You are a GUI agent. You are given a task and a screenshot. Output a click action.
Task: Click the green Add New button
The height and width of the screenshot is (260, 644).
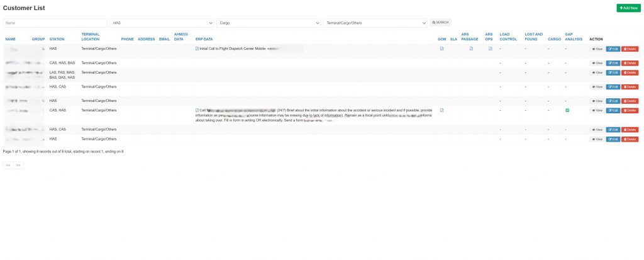(x=628, y=8)
